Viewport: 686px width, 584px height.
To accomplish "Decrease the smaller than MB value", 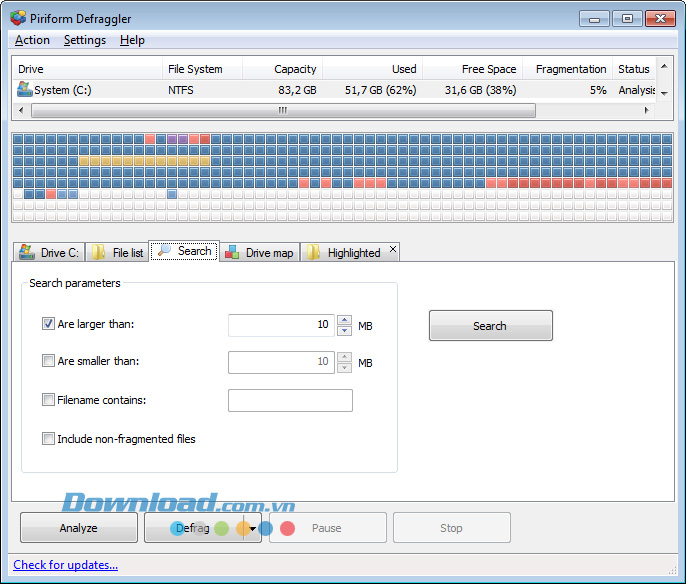I will pos(344,368).
